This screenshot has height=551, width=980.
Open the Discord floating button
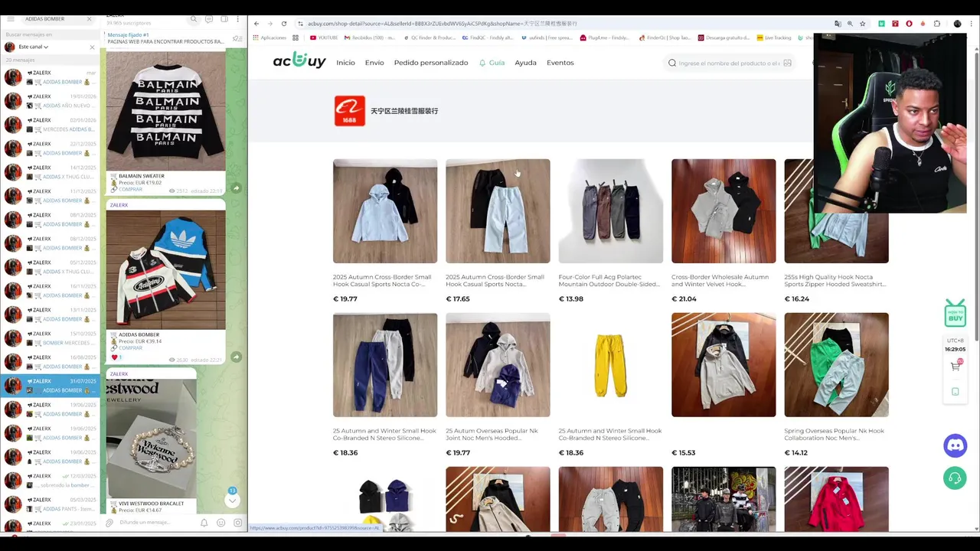(x=955, y=445)
